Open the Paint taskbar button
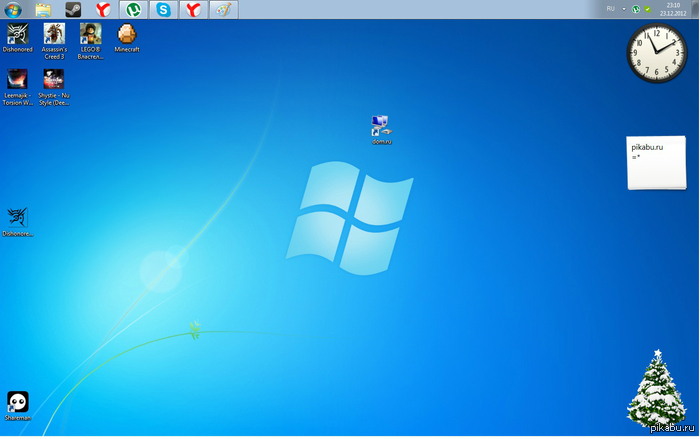 224,9
